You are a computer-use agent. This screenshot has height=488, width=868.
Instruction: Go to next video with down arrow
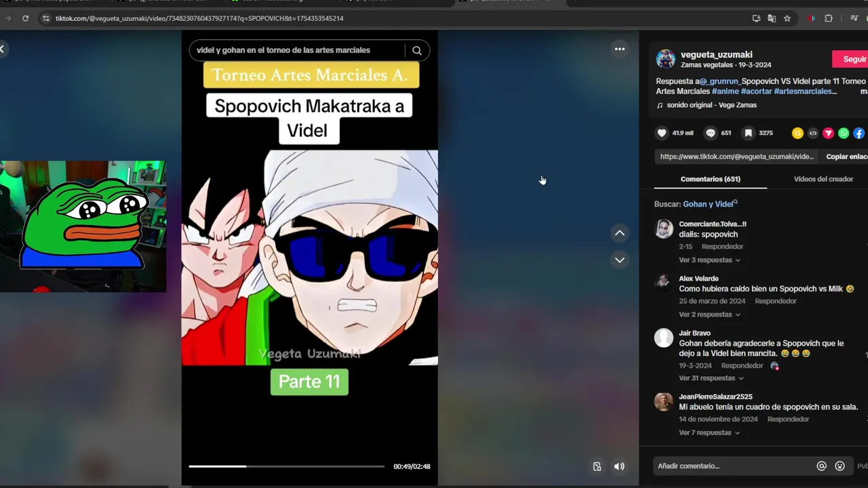click(619, 260)
